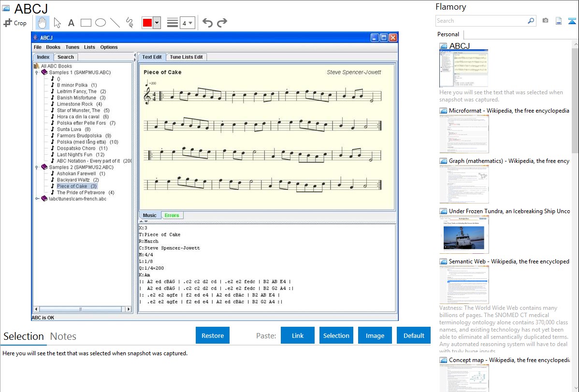Open the color picker dropdown arrow
The width and height of the screenshot is (579, 392).
click(157, 23)
